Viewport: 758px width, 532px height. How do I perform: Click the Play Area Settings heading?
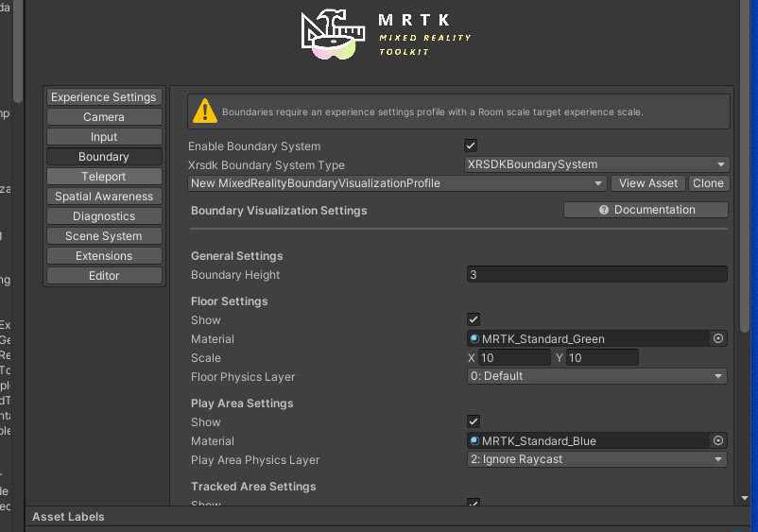pyautogui.click(x=242, y=403)
